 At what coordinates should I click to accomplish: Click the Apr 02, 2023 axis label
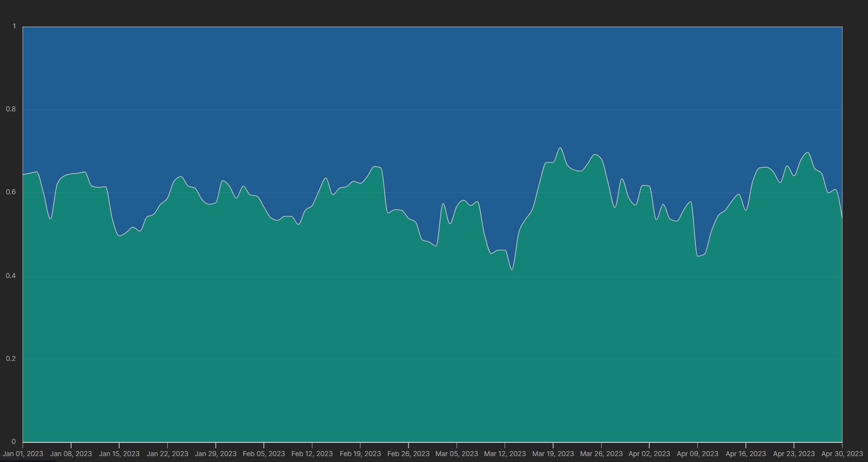click(649, 454)
